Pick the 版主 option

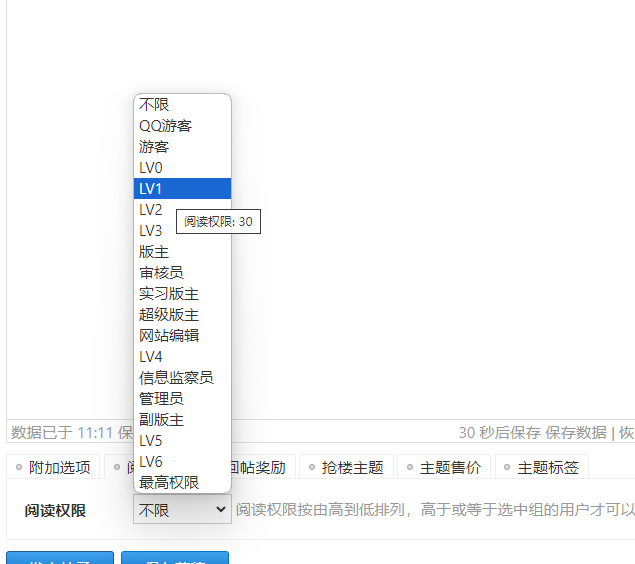(x=182, y=251)
